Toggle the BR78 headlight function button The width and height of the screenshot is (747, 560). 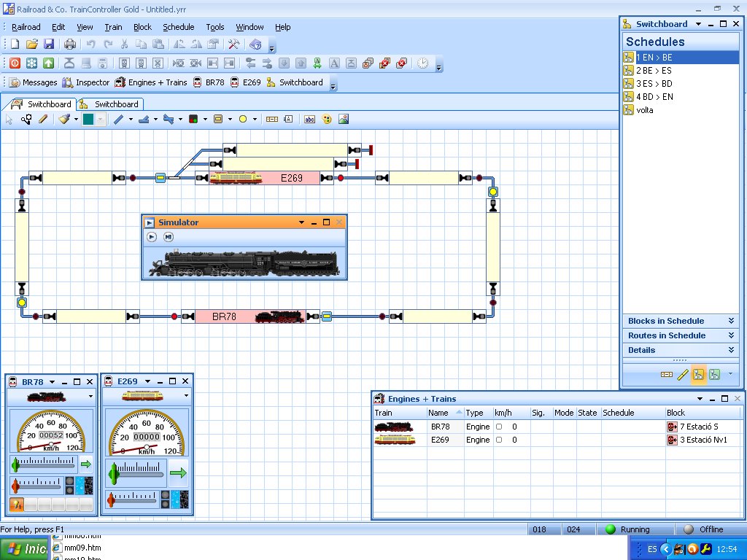pyautogui.click(x=16, y=505)
